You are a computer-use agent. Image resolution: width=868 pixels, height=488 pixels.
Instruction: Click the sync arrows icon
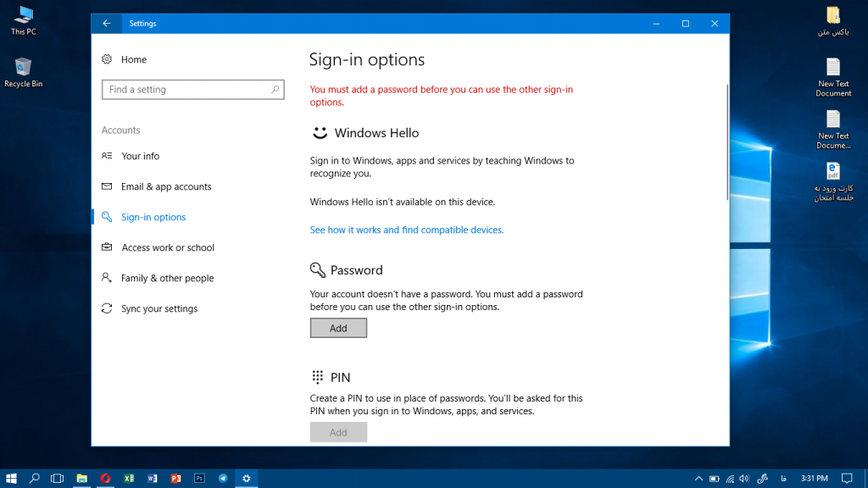[x=107, y=308]
